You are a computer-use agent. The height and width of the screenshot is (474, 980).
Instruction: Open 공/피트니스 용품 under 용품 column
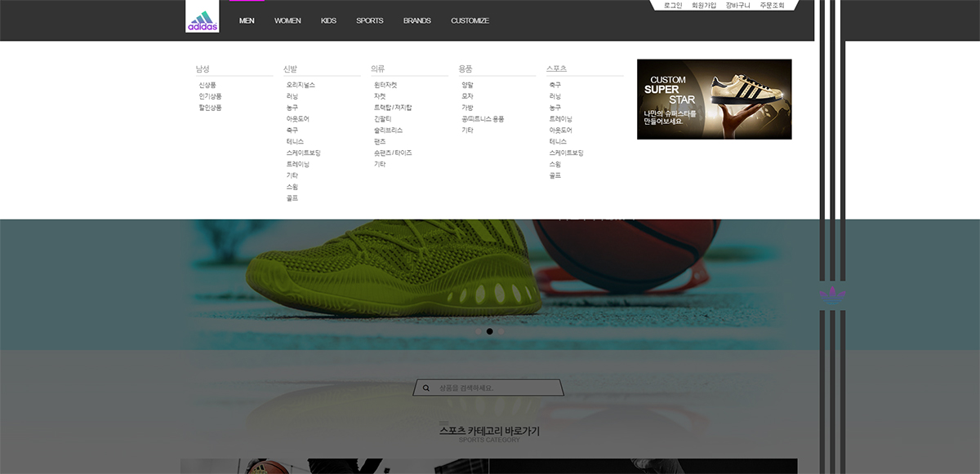(x=483, y=119)
